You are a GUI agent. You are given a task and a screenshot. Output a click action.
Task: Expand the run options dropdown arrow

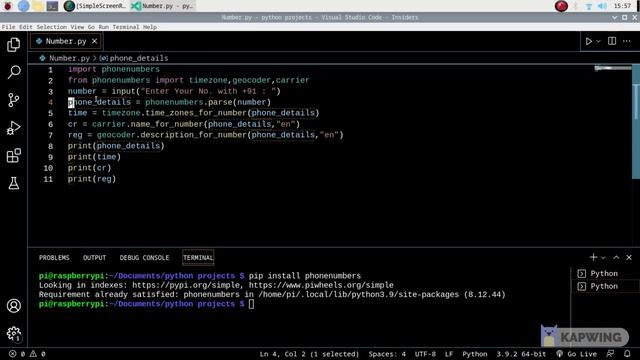tap(598, 41)
